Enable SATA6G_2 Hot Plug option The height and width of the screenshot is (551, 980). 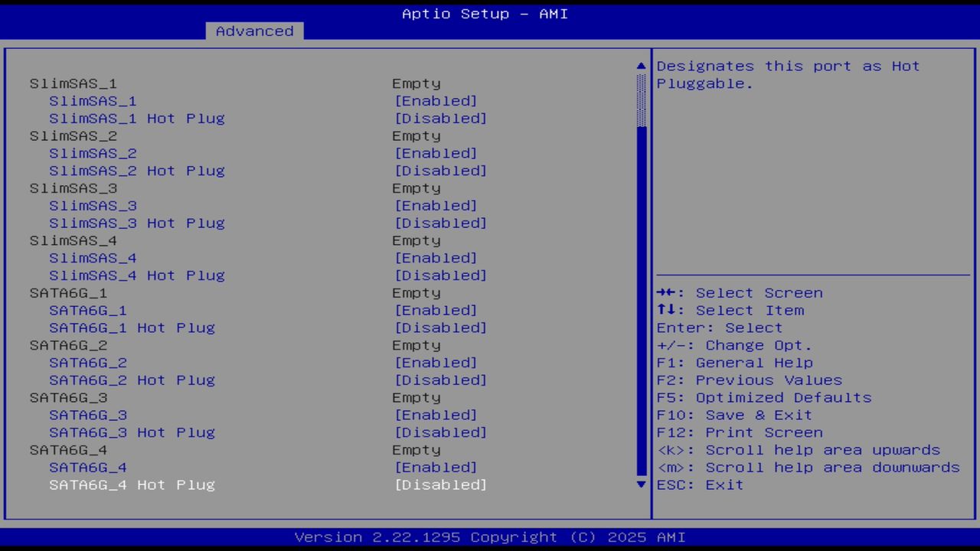pyautogui.click(x=441, y=380)
